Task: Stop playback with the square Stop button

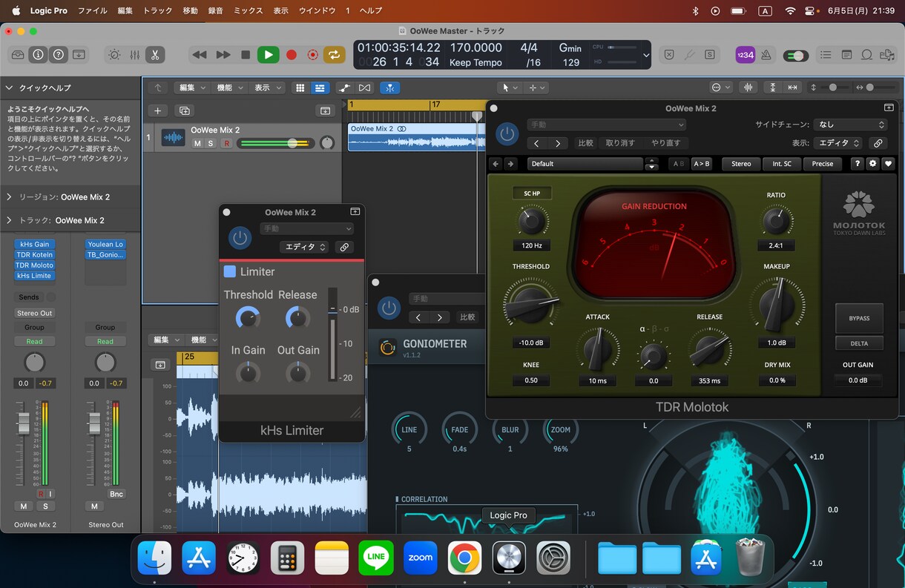Action: [246, 55]
